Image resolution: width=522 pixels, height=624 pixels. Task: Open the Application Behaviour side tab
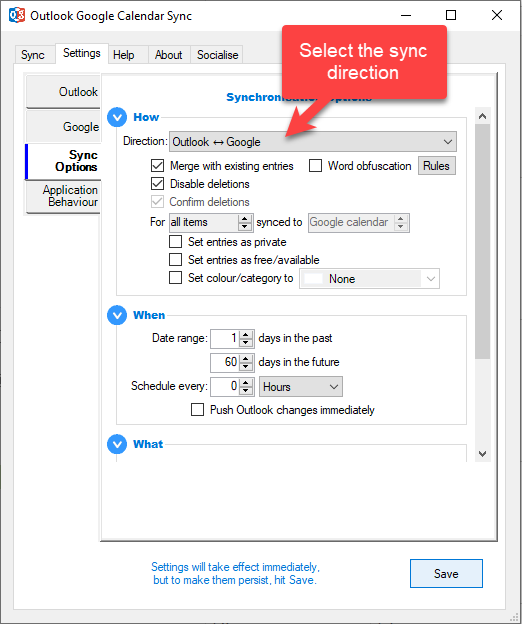63,196
